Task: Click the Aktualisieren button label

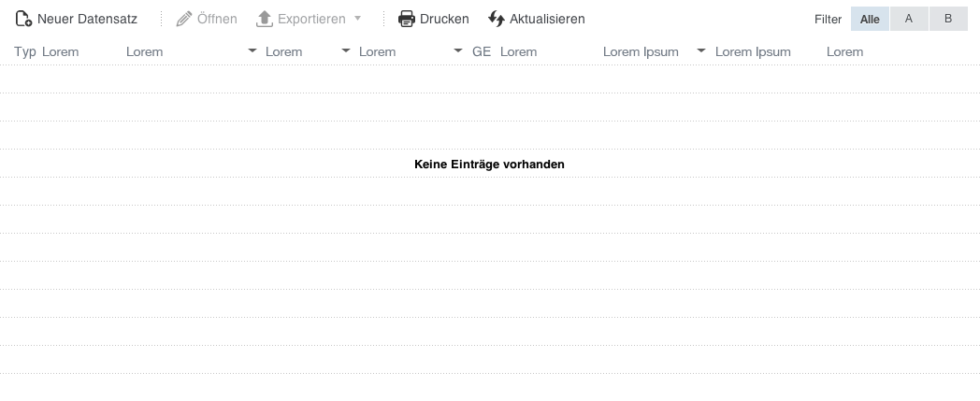Action: [547, 19]
